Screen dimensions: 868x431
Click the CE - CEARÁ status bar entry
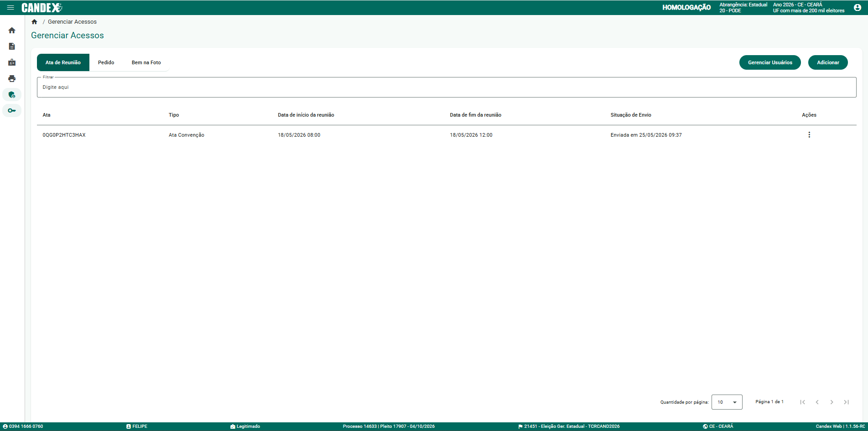tap(718, 426)
